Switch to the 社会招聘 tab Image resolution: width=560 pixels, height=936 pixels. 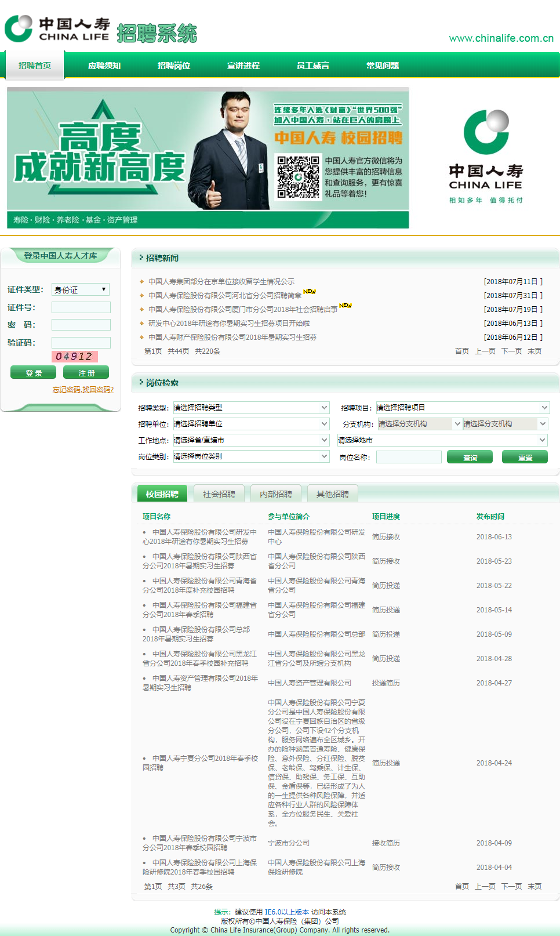[x=219, y=494]
